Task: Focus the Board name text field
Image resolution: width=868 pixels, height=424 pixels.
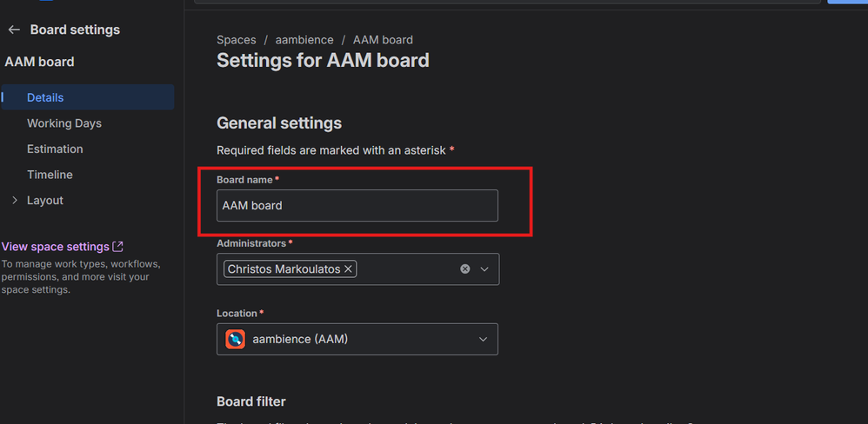Action: 357,206
